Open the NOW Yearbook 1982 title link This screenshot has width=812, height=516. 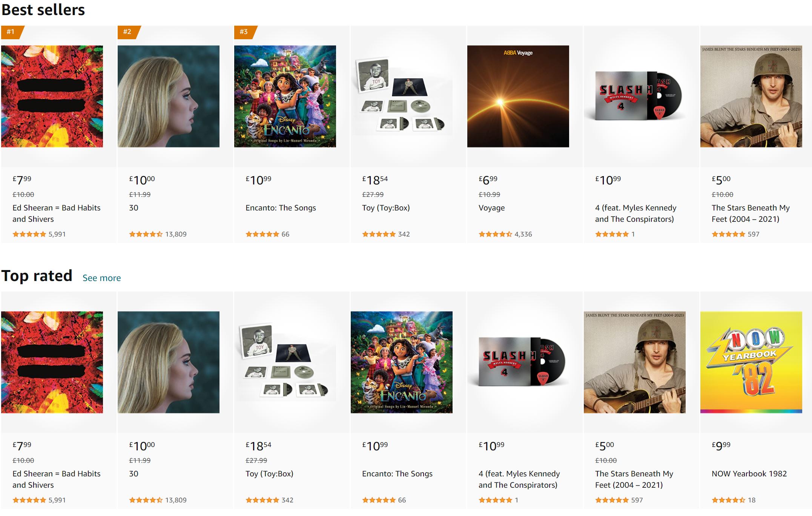pyautogui.click(x=749, y=474)
